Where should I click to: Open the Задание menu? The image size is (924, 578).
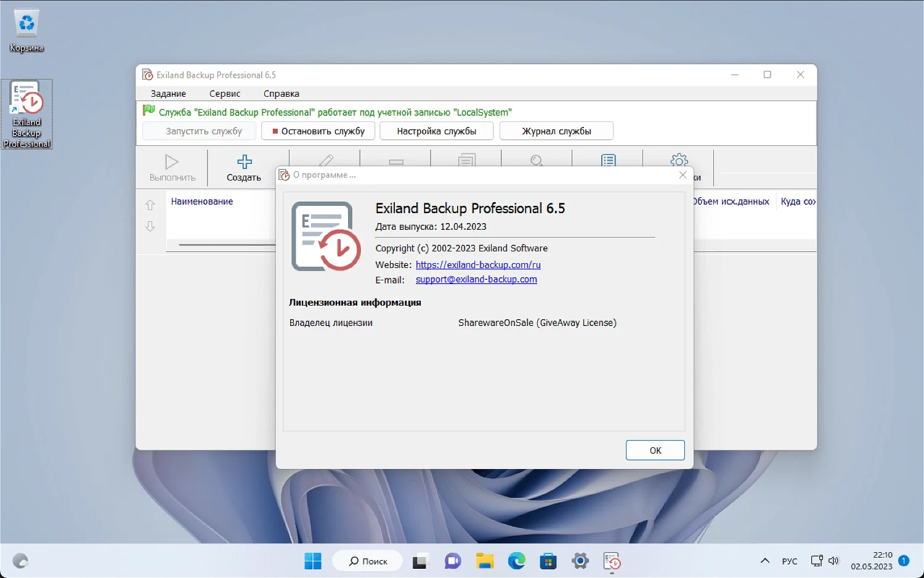(168, 94)
